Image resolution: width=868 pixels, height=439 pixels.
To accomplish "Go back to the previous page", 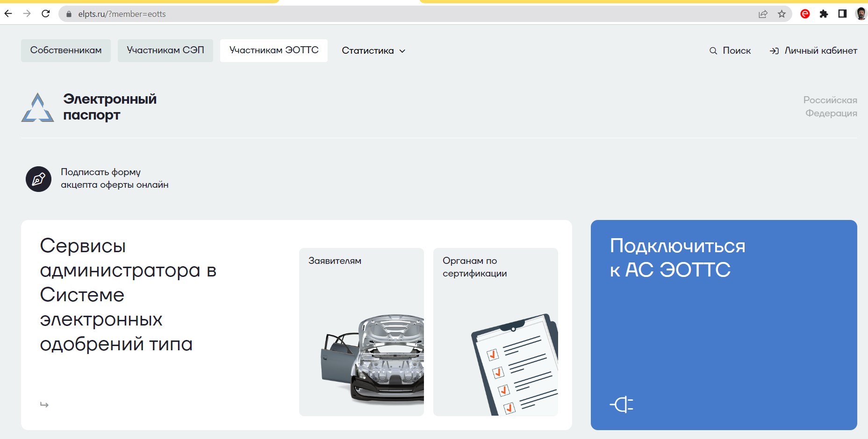I will 8,14.
